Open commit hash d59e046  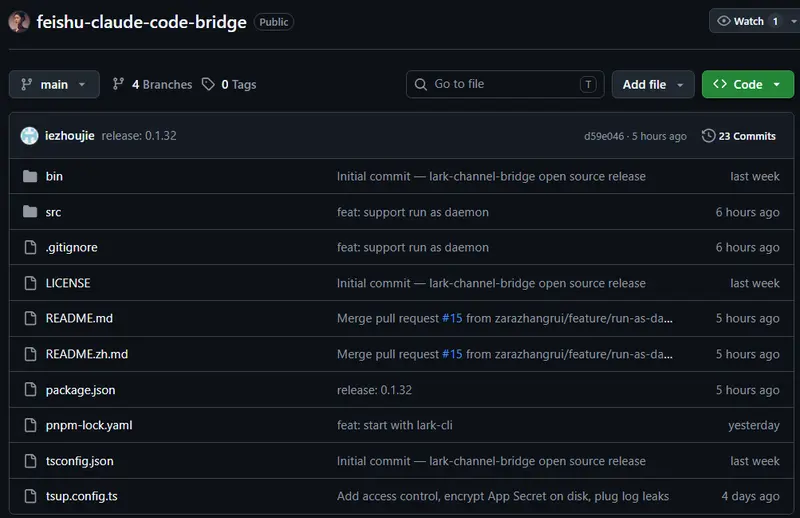point(604,136)
